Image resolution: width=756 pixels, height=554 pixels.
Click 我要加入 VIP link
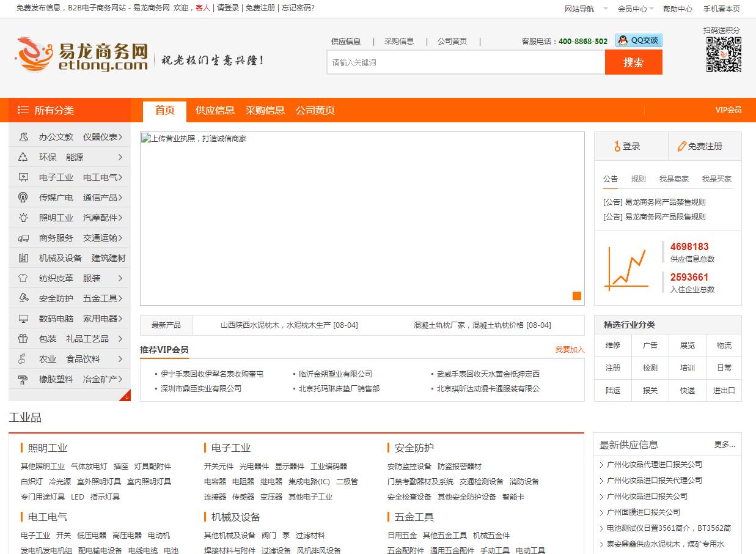point(570,350)
